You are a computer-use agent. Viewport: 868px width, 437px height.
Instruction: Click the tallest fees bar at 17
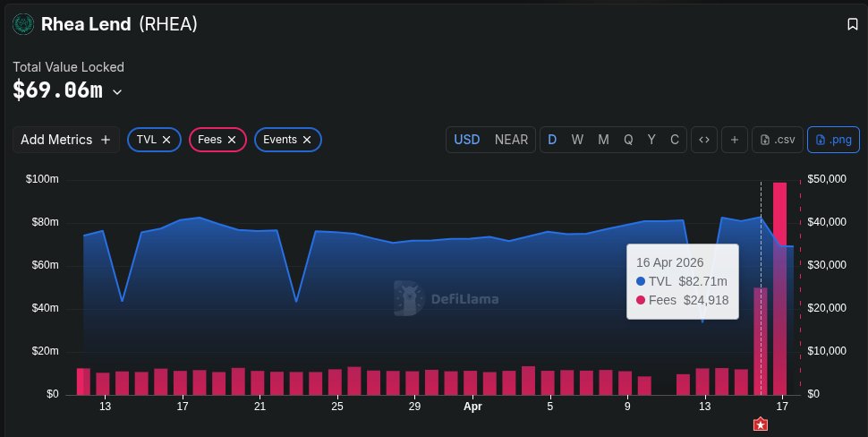[779, 288]
